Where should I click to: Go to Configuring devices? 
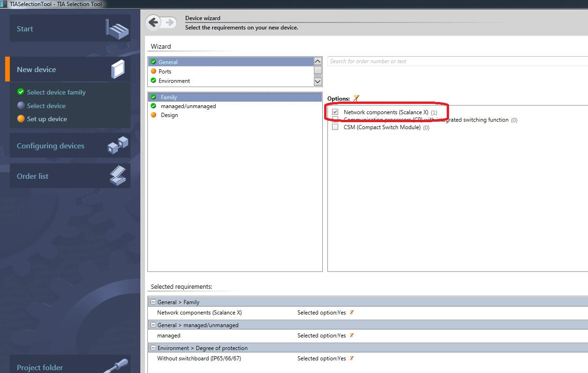[70, 146]
